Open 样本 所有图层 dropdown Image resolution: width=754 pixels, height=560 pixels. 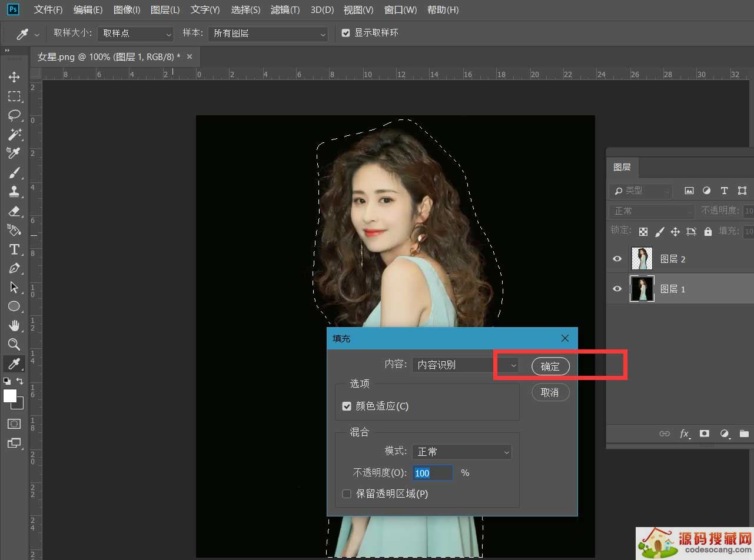pyautogui.click(x=268, y=34)
